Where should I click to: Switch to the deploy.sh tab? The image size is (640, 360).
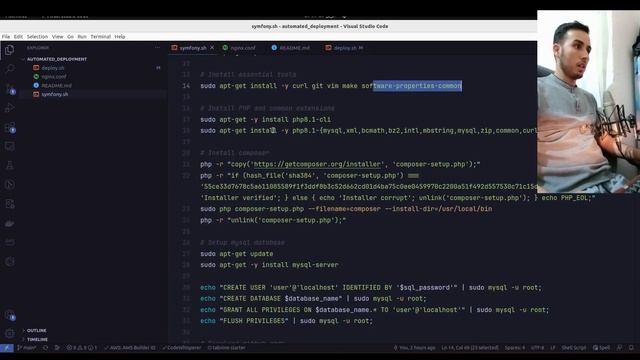345,48
